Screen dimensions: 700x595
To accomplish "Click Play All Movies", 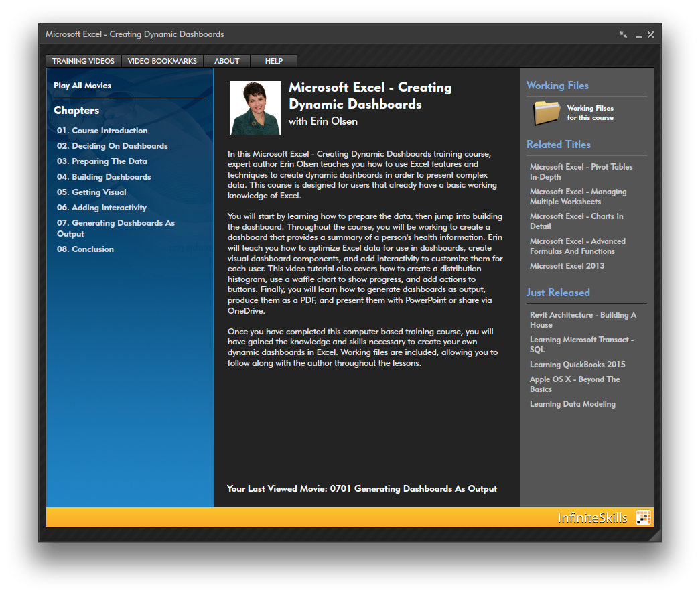I will 82,86.
